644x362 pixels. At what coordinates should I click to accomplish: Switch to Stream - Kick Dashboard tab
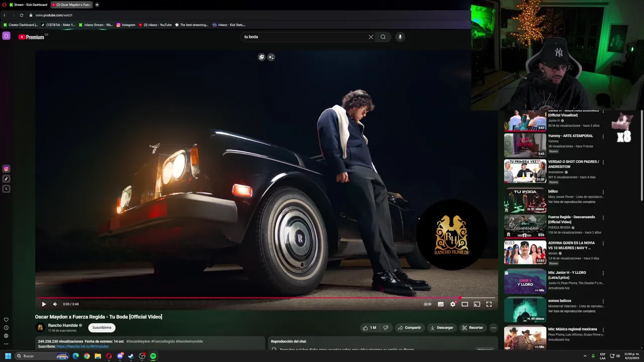coord(28,5)
